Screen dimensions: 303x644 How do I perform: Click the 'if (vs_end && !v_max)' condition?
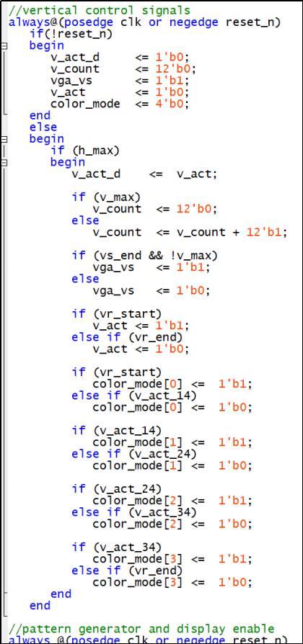pos(144,256)
